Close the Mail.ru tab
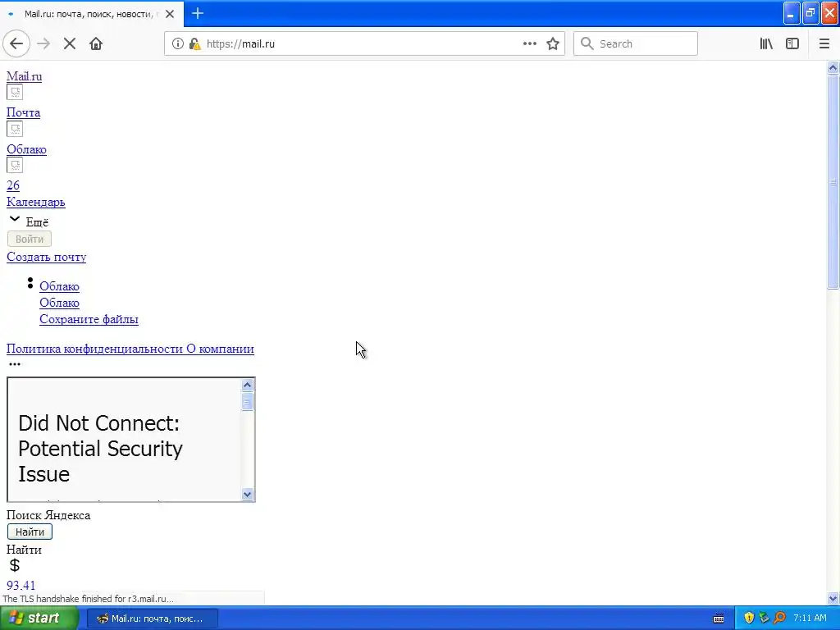The image size is (840, 630). click(x=170, y=14)
